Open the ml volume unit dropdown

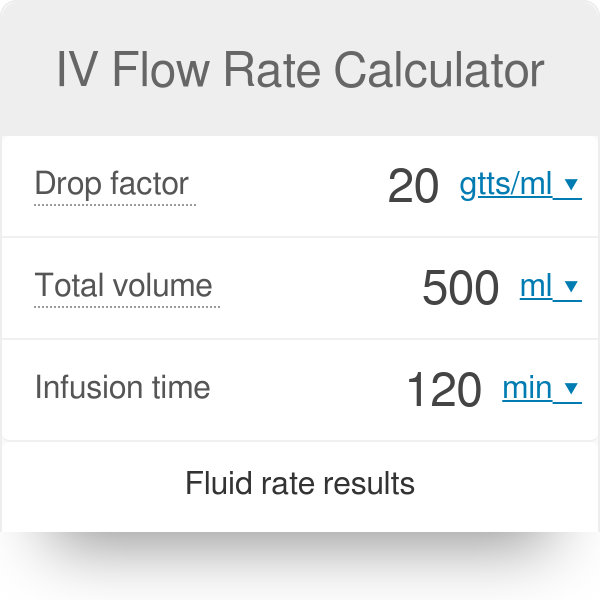point(551,286)
